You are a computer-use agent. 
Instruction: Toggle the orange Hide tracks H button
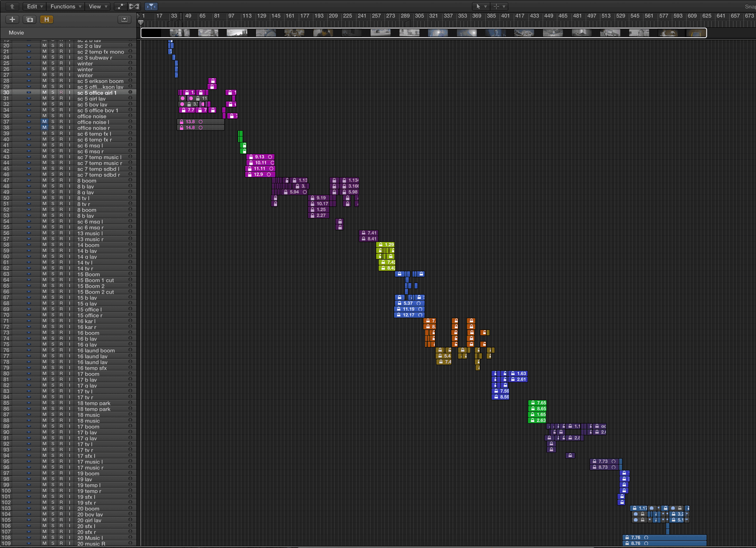[47, 19]
